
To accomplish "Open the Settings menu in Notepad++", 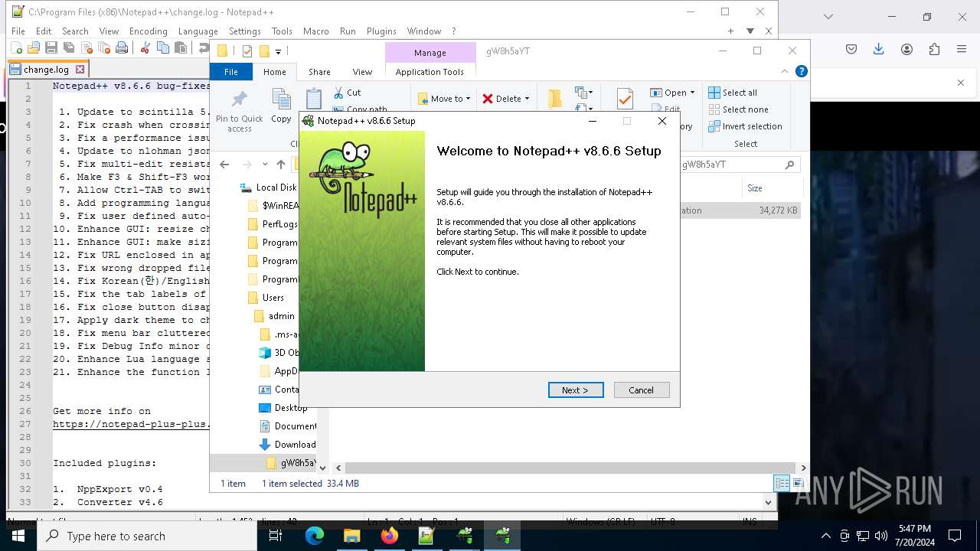I will coord(245,31).
